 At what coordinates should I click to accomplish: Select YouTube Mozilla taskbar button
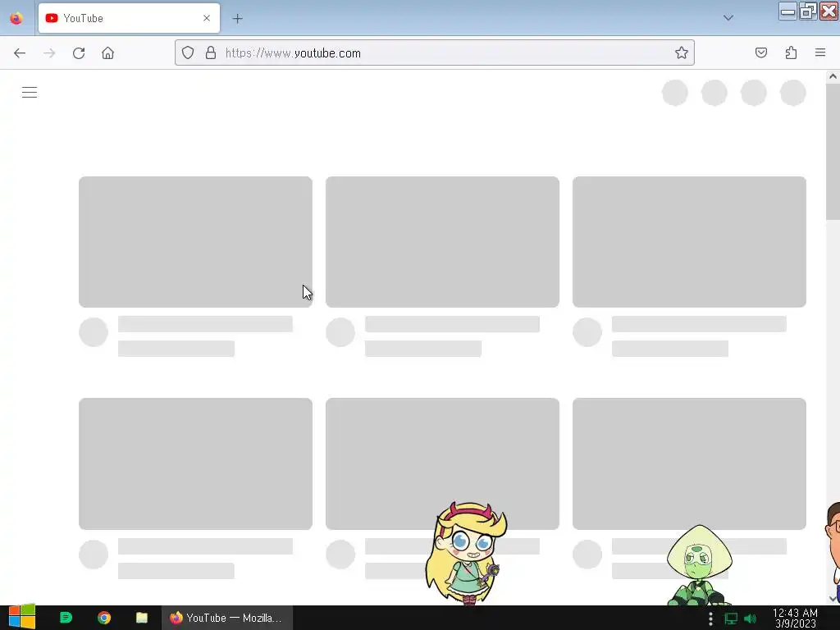pyautogui.click(x=227, y=618)
